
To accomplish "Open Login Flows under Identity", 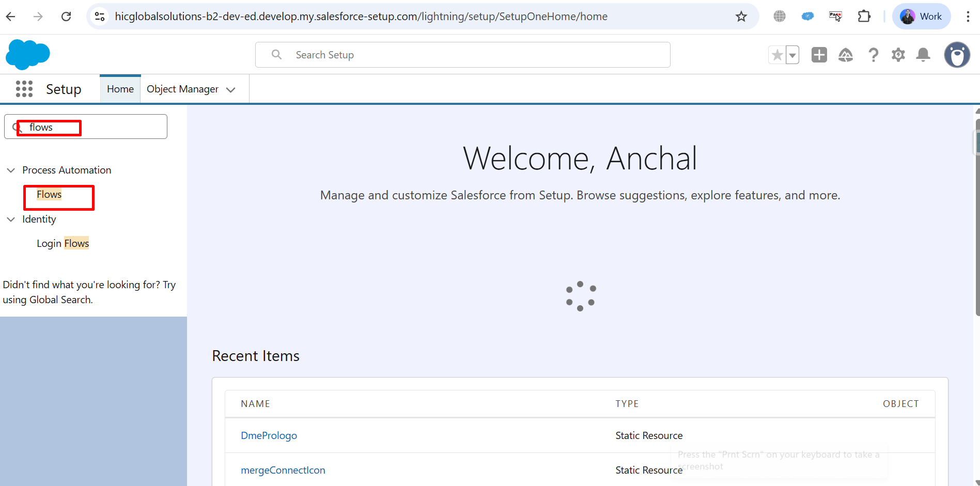I will [x=63, y=243].
